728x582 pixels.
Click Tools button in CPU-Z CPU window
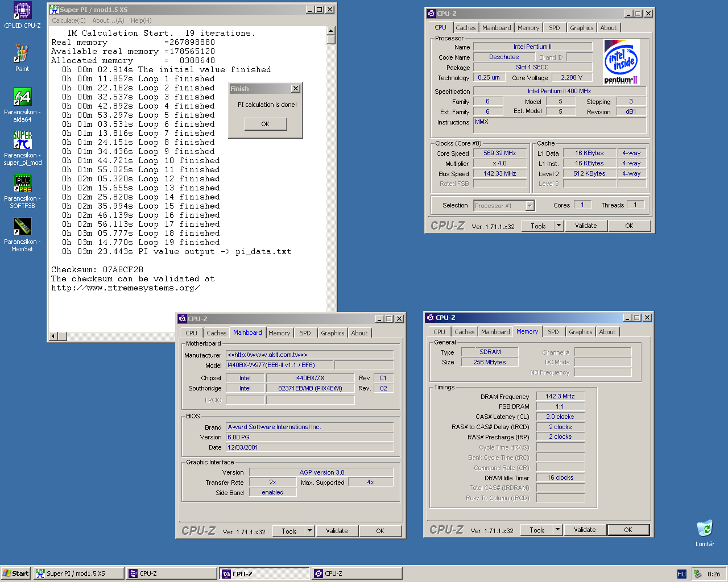[x=538, y=226]
